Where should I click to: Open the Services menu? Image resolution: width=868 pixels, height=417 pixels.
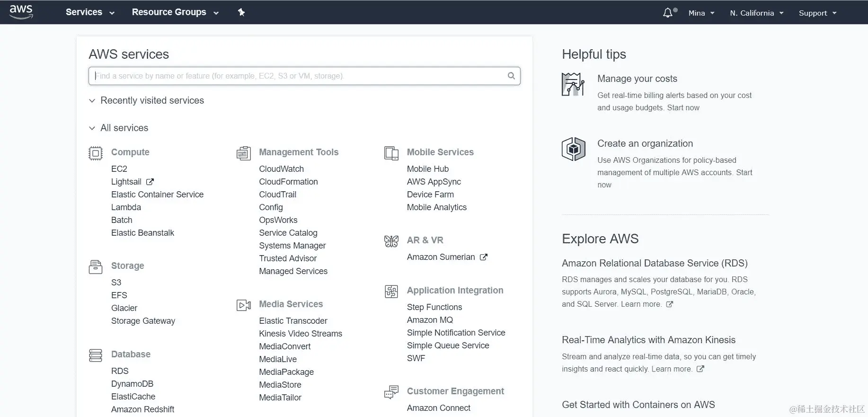[90, 12]
